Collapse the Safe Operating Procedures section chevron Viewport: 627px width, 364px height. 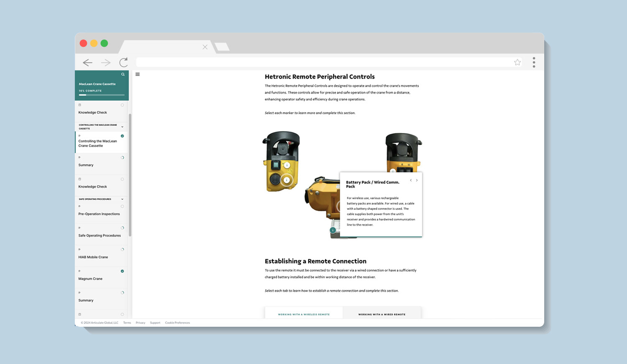122,199
